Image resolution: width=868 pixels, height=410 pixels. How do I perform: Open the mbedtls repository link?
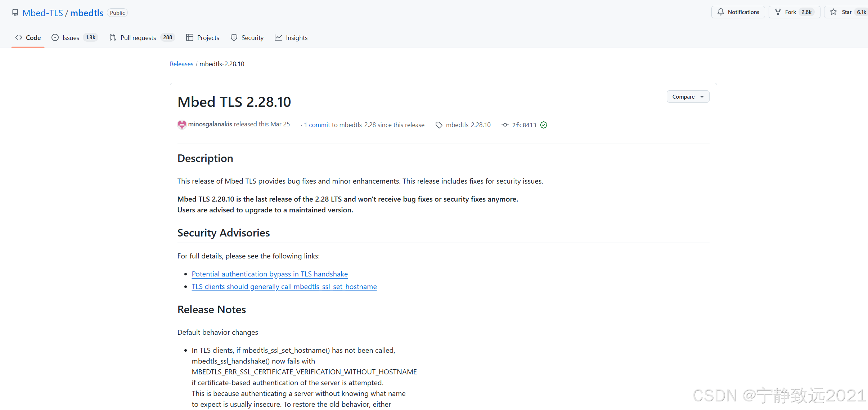coord(87,13)
